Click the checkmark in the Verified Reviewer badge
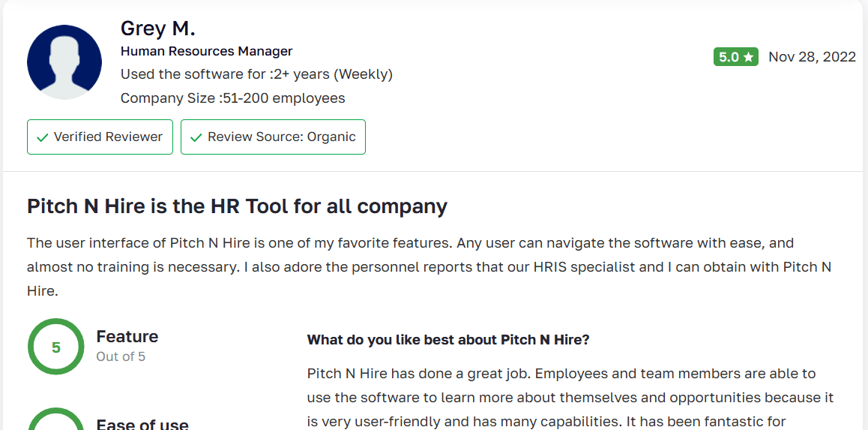Screen dimensions: 868x430 (x=42, y=137)
